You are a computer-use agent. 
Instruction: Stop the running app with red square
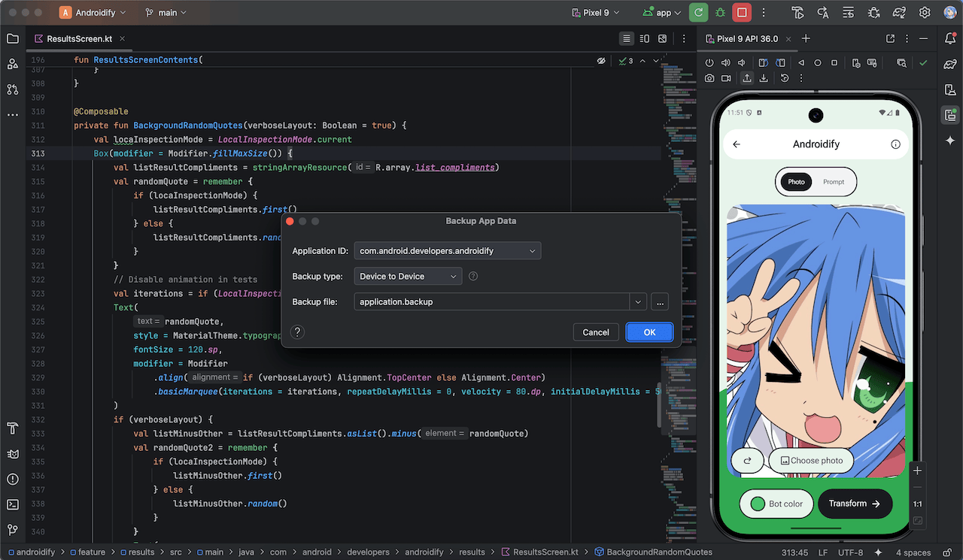[x=743, y=13]
